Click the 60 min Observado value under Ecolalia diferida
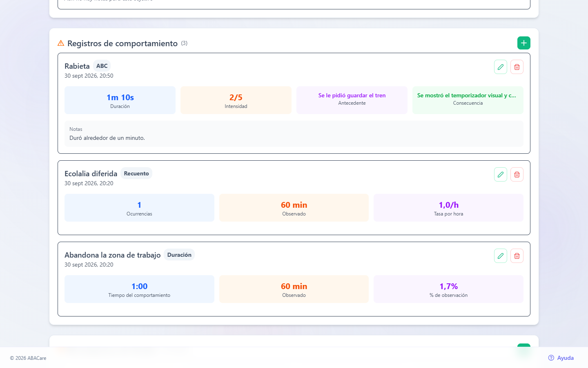588x368 pixels. click(294, 205)
